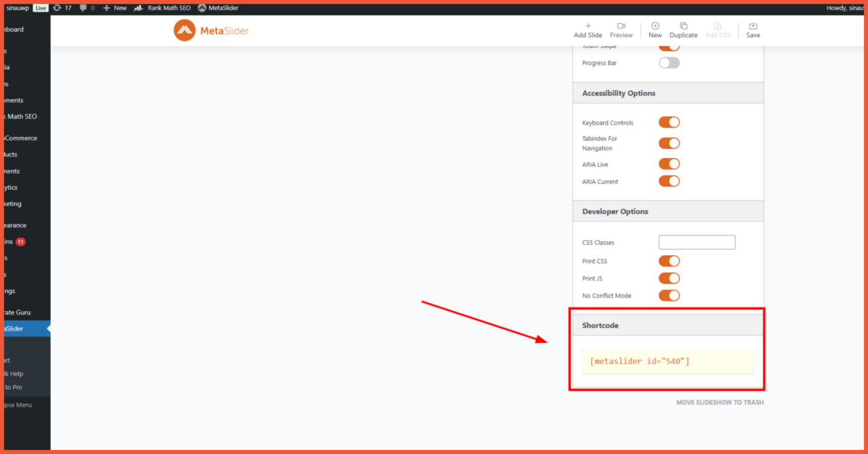Turn off the Print CSS toggle
The image size is (868, 454).
coord(669,261)
